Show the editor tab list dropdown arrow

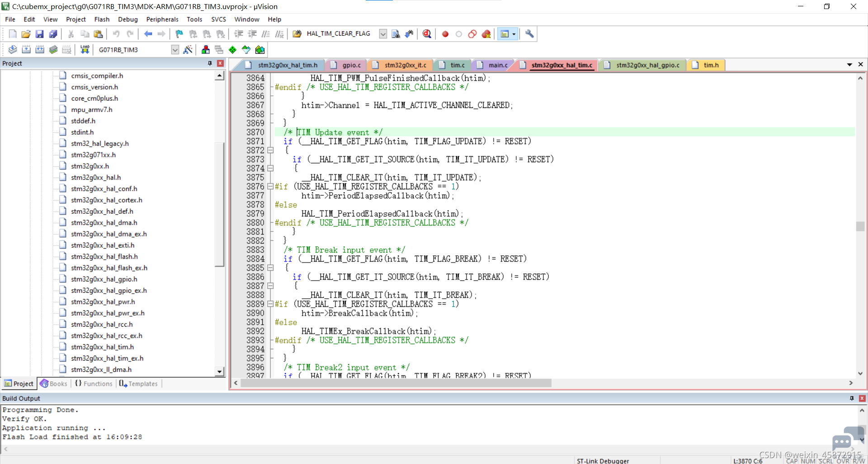coord(849,65)
